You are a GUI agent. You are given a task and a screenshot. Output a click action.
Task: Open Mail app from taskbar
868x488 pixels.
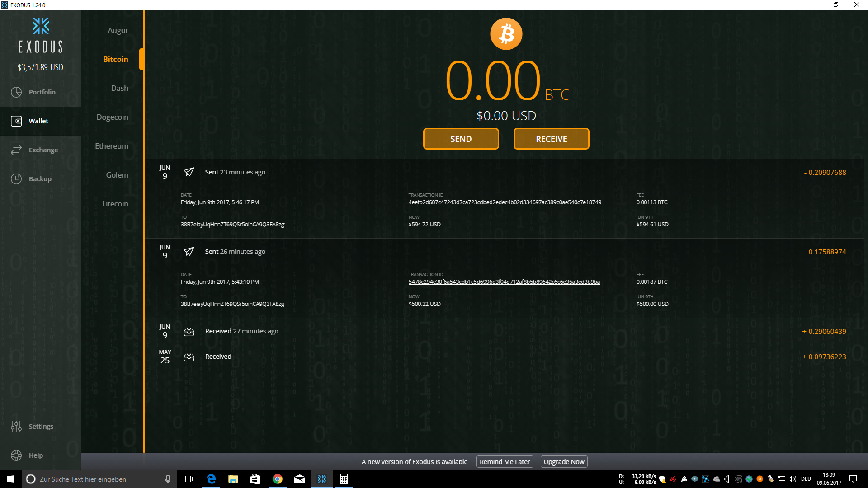[x=300, y=479]
